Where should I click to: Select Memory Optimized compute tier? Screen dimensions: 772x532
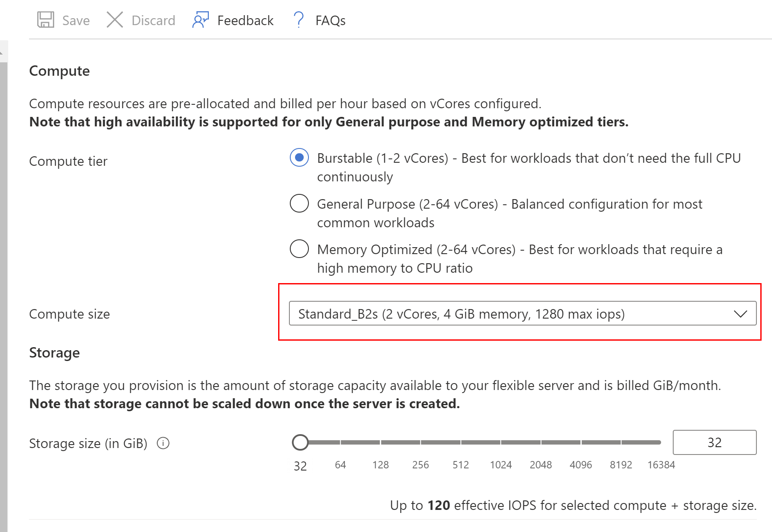pyautogui.click(x=299, y=249)
